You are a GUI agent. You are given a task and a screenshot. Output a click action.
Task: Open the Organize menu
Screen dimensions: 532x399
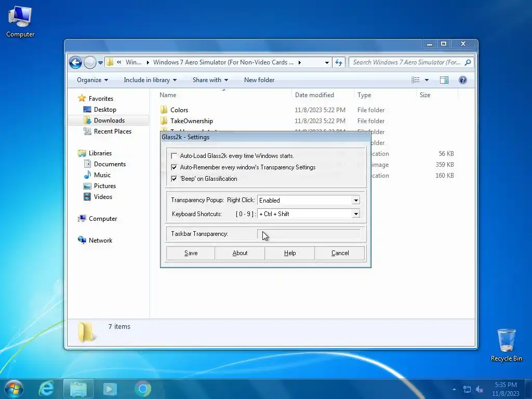[92, 80]
